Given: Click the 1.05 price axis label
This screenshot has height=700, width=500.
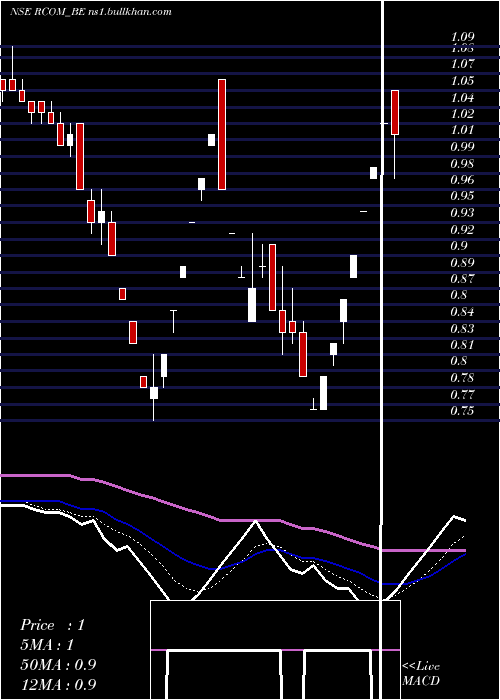Looking at the screenshot, I should 462,81.
